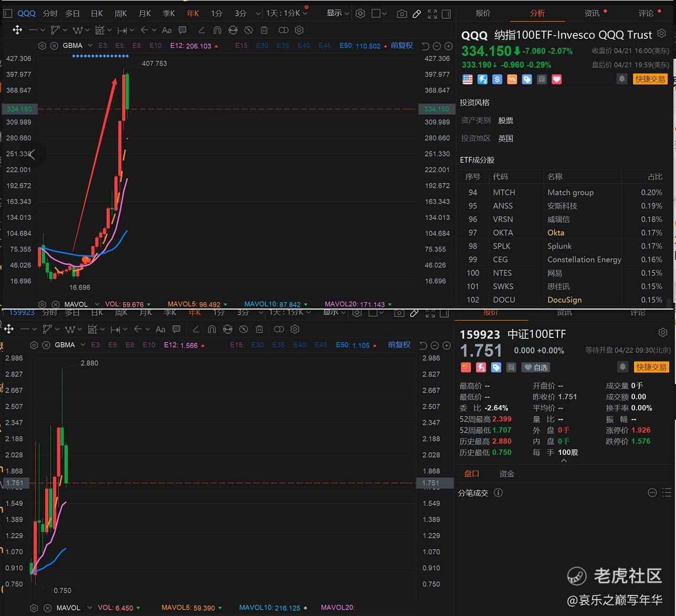Screen dimensions: 676x616
Task: Toggle the QQQ chart side panel layout icon
Action: point(446,14)
